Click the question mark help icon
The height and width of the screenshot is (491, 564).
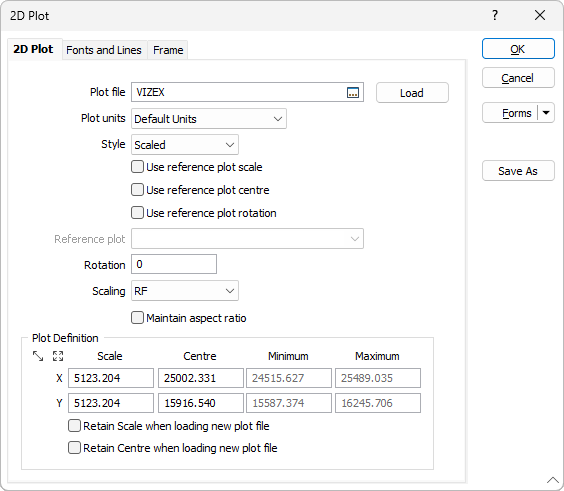(495, 15)
